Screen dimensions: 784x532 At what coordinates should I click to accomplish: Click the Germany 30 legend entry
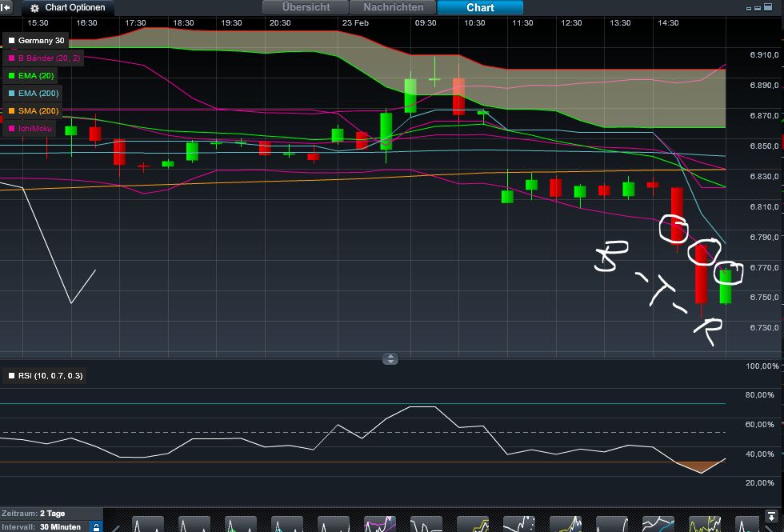pos(38,40)
